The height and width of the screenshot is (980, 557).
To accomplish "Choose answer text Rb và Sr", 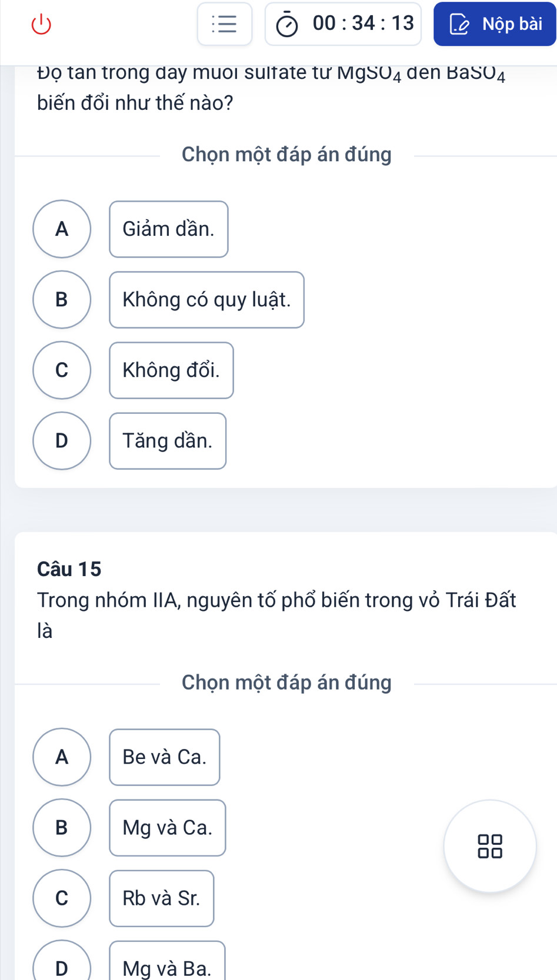I will pyautogui.click(x=162, y=898).
